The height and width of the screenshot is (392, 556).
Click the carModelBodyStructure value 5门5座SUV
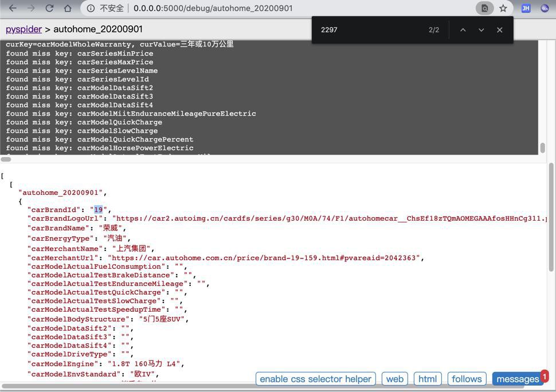coord(161,319)
